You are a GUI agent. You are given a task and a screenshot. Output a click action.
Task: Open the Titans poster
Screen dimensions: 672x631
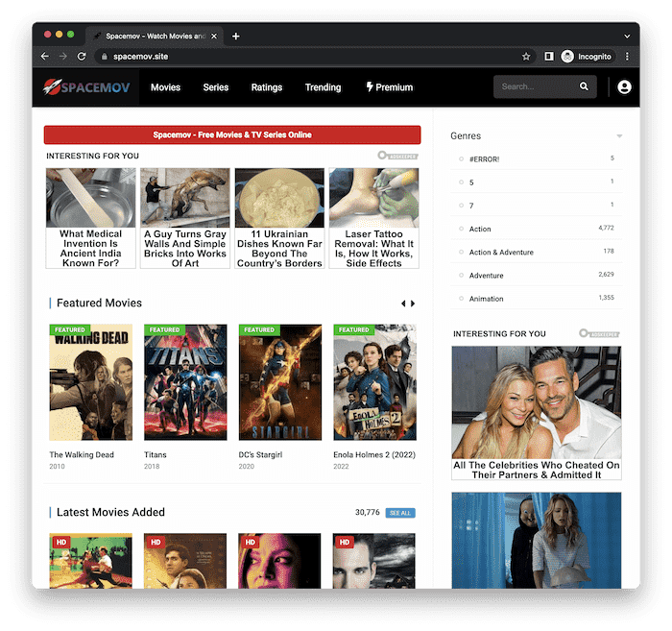click(185, 382)
